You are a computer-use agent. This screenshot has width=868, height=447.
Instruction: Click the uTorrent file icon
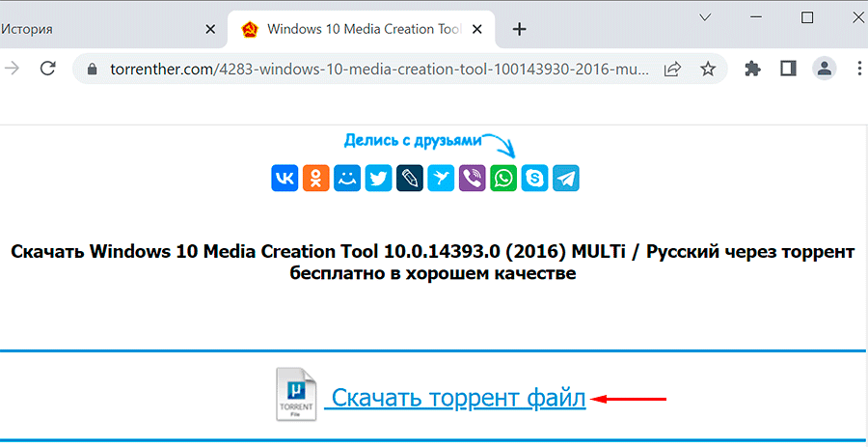point(296,394)
